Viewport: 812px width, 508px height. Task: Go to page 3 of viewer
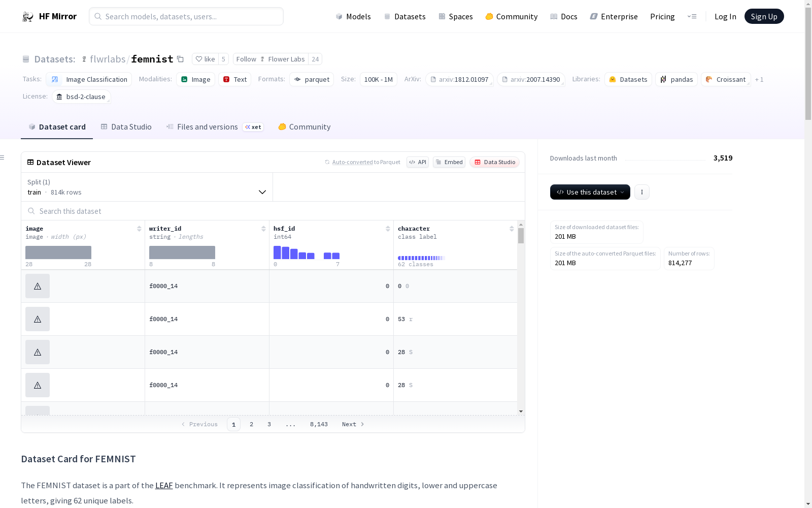pyautogui.click(x=269, y=424)
